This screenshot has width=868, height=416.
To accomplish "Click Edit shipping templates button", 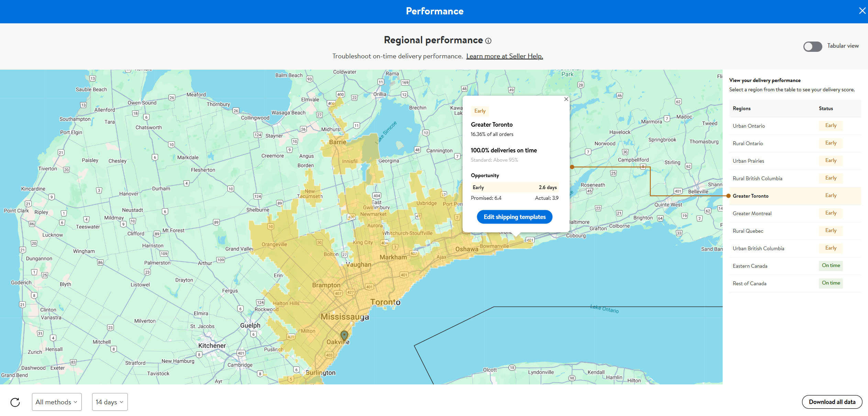I will point(514,217).
